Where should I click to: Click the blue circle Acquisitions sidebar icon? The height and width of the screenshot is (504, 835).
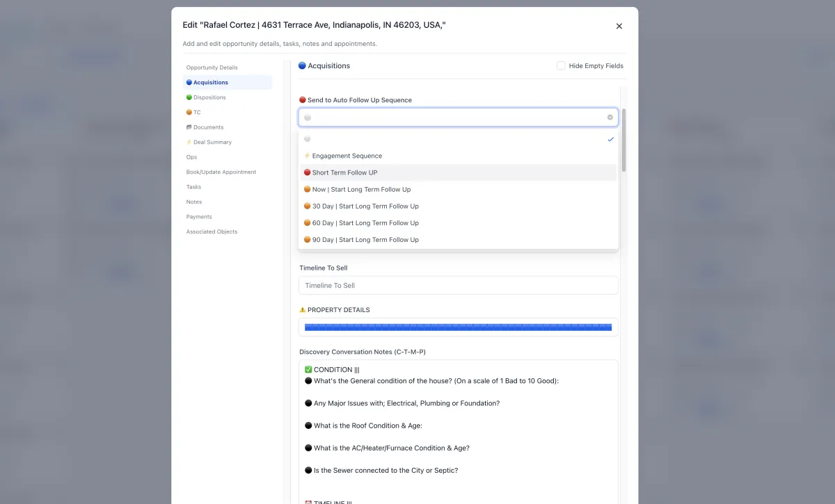pos(189,83)
